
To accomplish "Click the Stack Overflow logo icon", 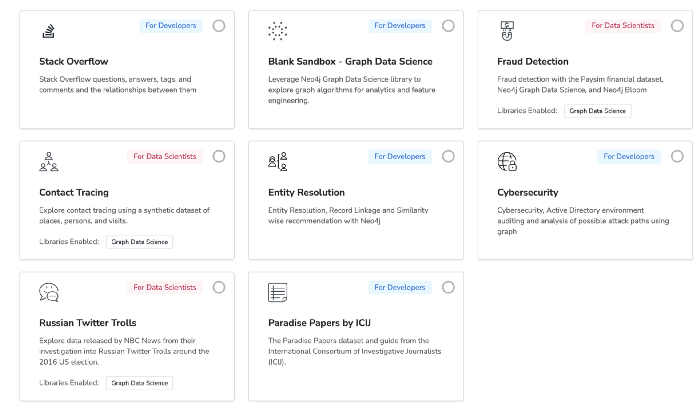I will 49,31.
